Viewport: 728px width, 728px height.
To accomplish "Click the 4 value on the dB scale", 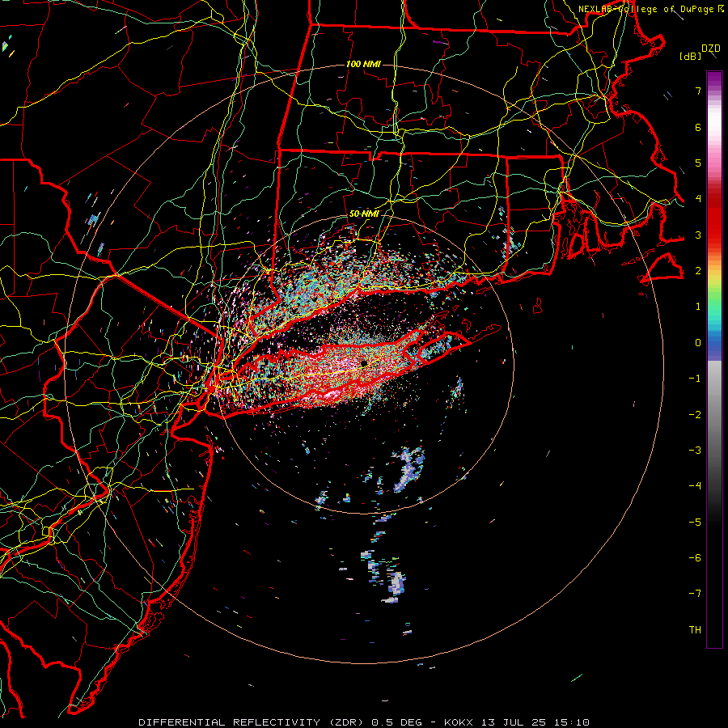I will (698, 199).
